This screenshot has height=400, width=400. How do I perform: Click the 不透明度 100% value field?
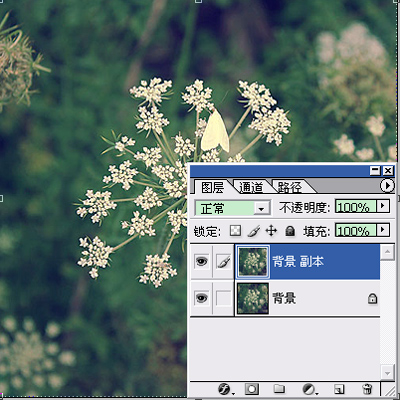click(356, 207)
